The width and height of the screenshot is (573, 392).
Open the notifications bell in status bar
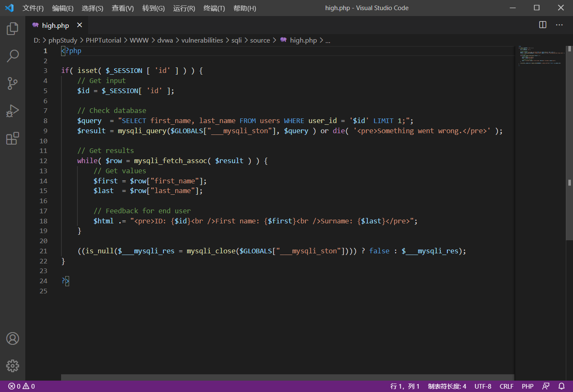click(562, 386)
